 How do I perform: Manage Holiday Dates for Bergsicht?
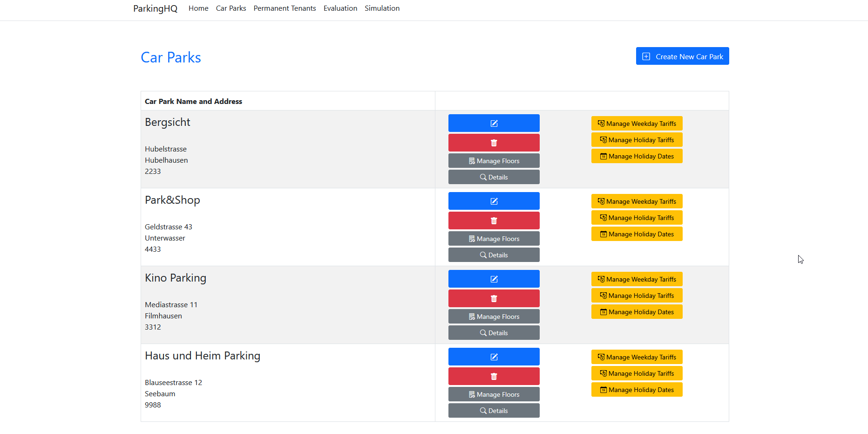tap(637, 156)
